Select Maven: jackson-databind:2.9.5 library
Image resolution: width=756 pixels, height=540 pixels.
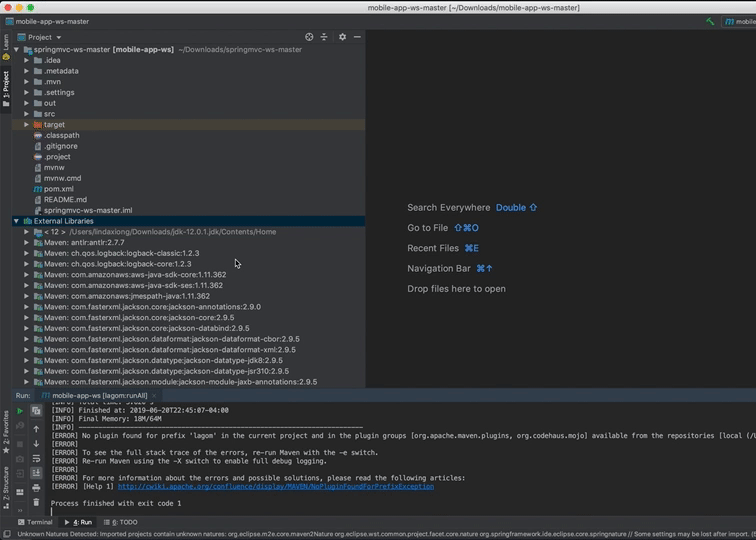(147, 328)
